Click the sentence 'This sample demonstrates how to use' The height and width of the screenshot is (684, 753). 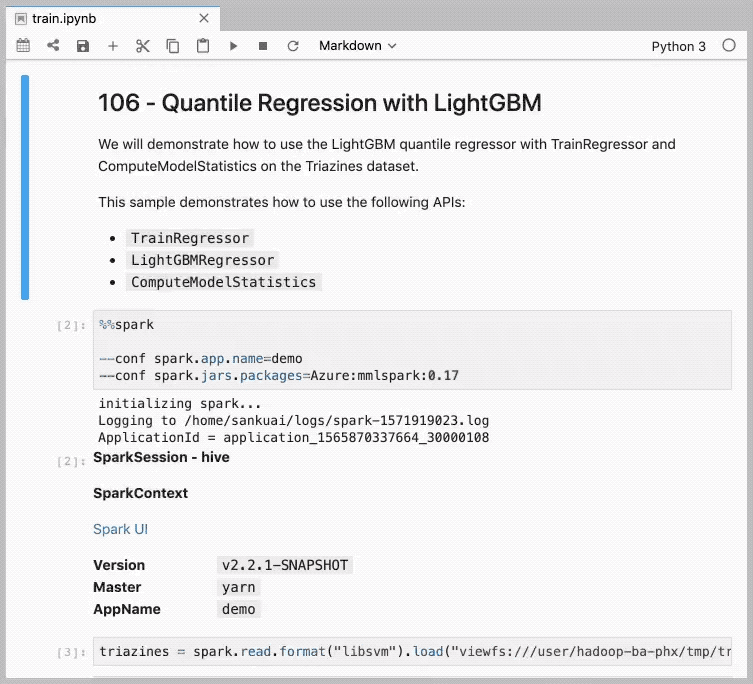tap(282, 202)
